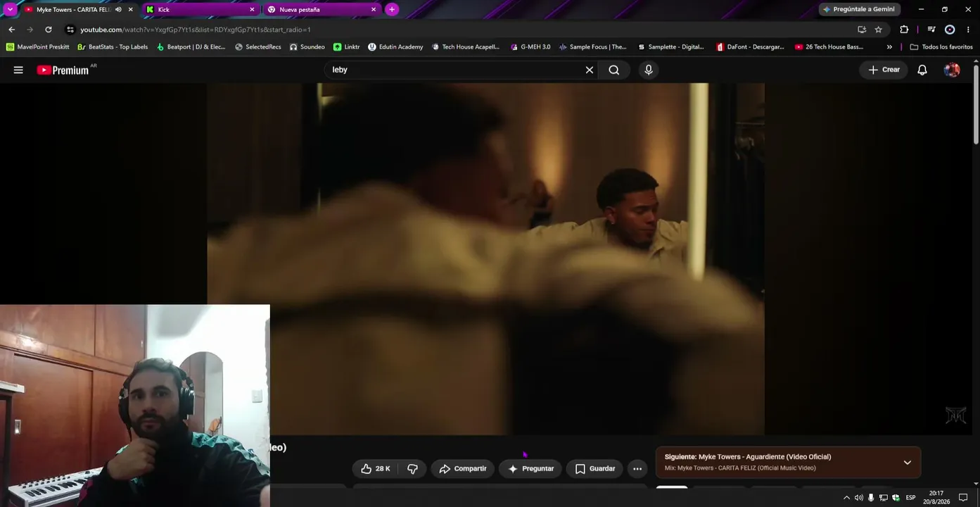Viewport: 980px width, 507px height.
Task: Open more actions three-dot menu
Action: [637, 468]
